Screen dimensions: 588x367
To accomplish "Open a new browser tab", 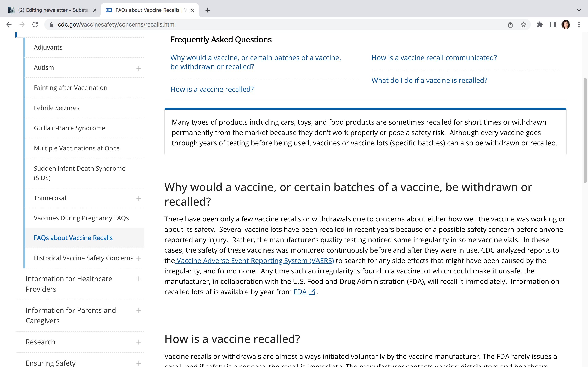I will point(208,10).
